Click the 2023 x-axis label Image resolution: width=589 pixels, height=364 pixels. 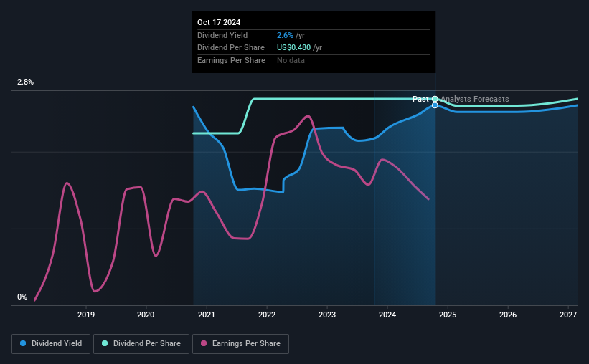[327, 315]
